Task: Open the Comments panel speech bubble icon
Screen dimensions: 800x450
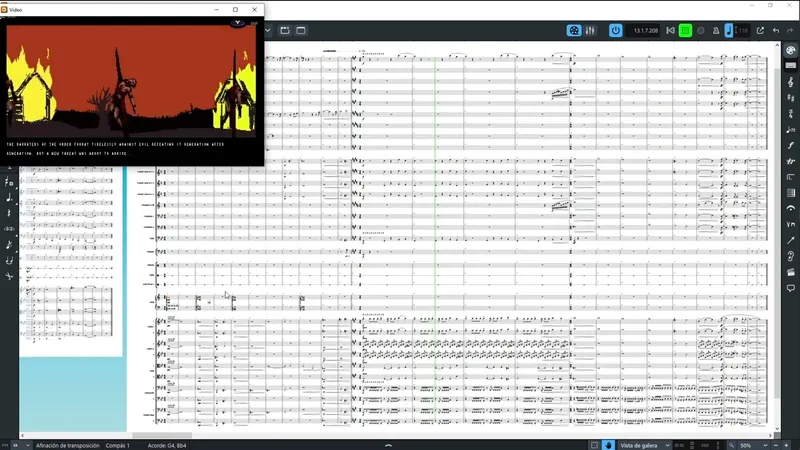Action: click(x=790, y=288)
